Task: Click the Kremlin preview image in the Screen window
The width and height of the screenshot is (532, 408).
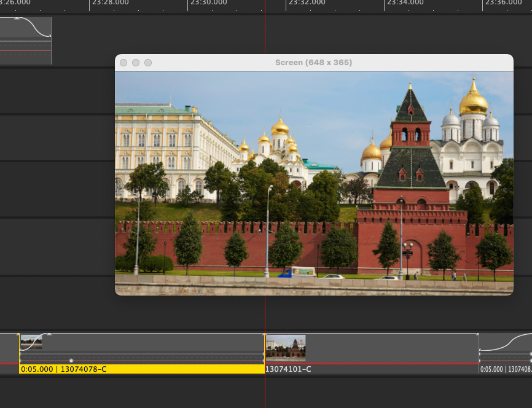Action: [313, 183]
